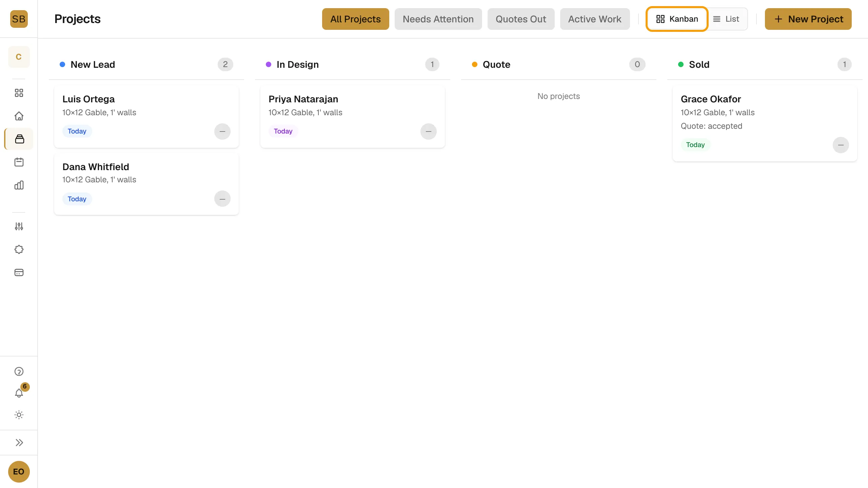Open the workspace switcher labeled C
The height and width of the screenshot is (488, 868).
(x=19, y=57)
